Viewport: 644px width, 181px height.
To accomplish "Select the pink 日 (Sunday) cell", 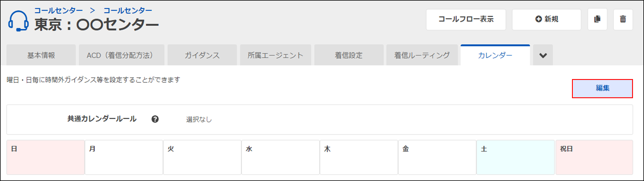I will click(x=46, y=157).
